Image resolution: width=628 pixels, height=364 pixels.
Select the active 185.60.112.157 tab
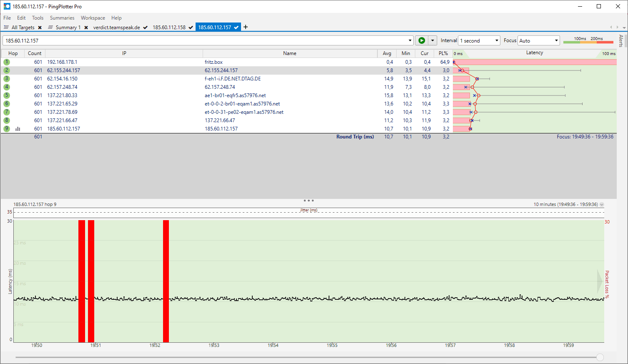(218, 28)
